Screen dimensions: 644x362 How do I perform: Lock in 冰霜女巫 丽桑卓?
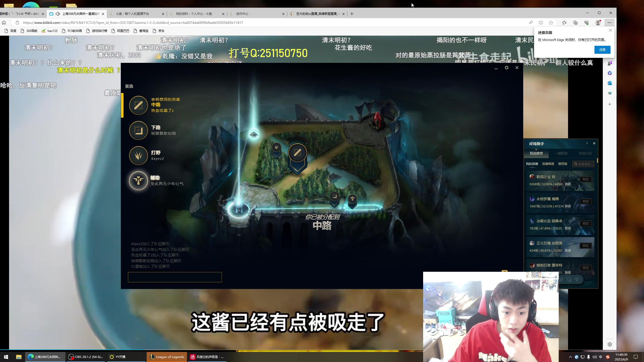pyautogui.click(x=586, y=223)
